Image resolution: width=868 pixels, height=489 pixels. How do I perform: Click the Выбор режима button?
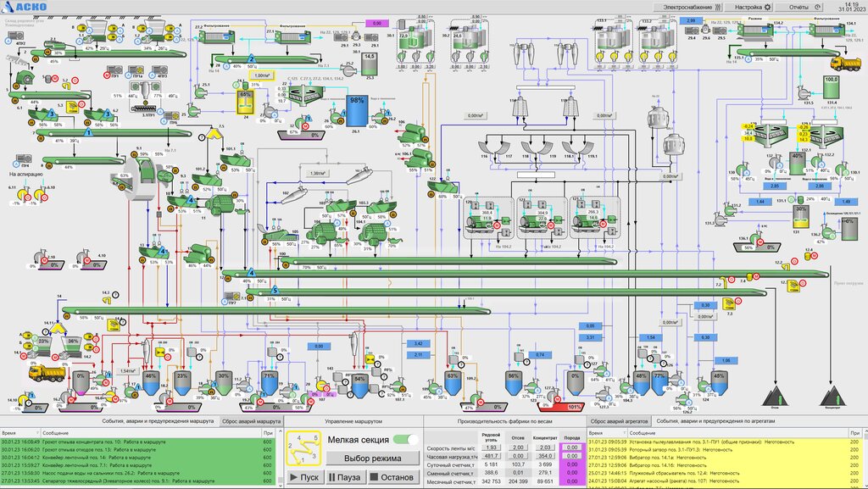tap(373, 458)
